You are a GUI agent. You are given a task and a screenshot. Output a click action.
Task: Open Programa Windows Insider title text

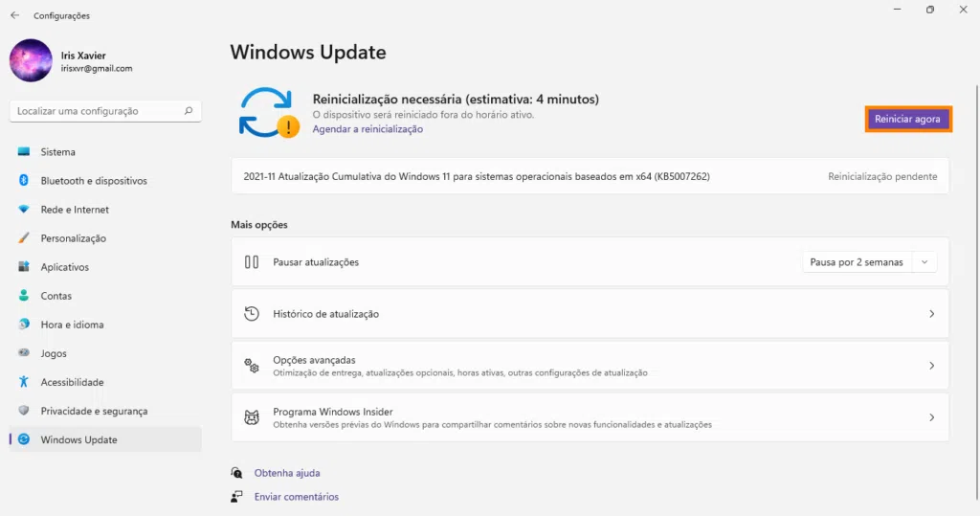click(x=332, y=412)
